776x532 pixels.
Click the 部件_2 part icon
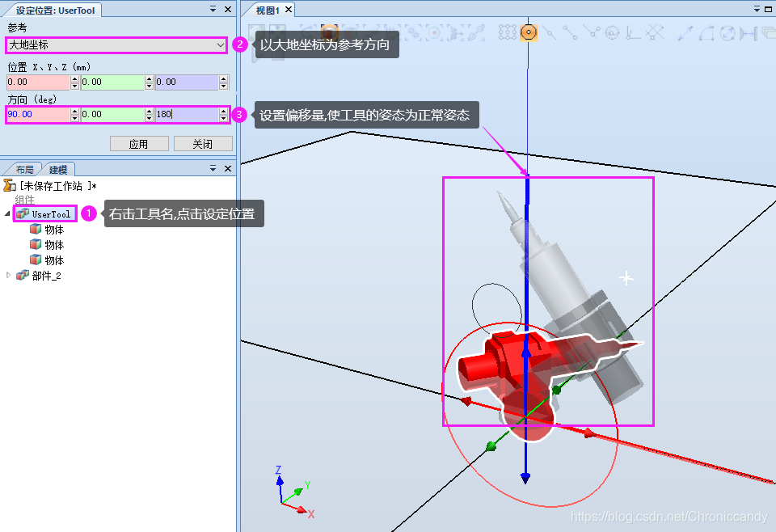tap(23, 275)
